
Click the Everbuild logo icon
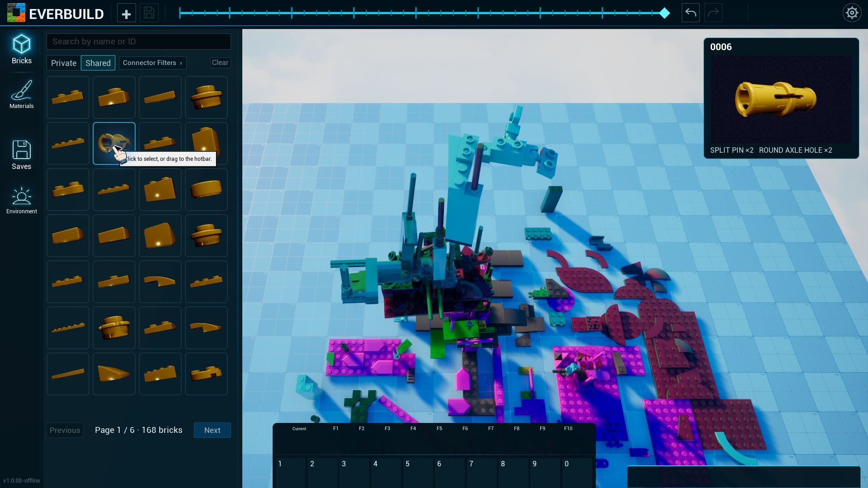click(16, 13)
